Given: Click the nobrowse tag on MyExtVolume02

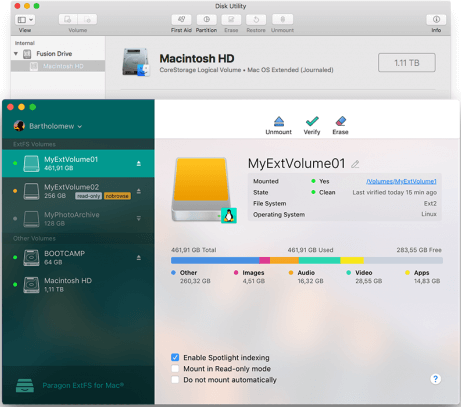Looking at the screenshot, I should pos(117,196).
